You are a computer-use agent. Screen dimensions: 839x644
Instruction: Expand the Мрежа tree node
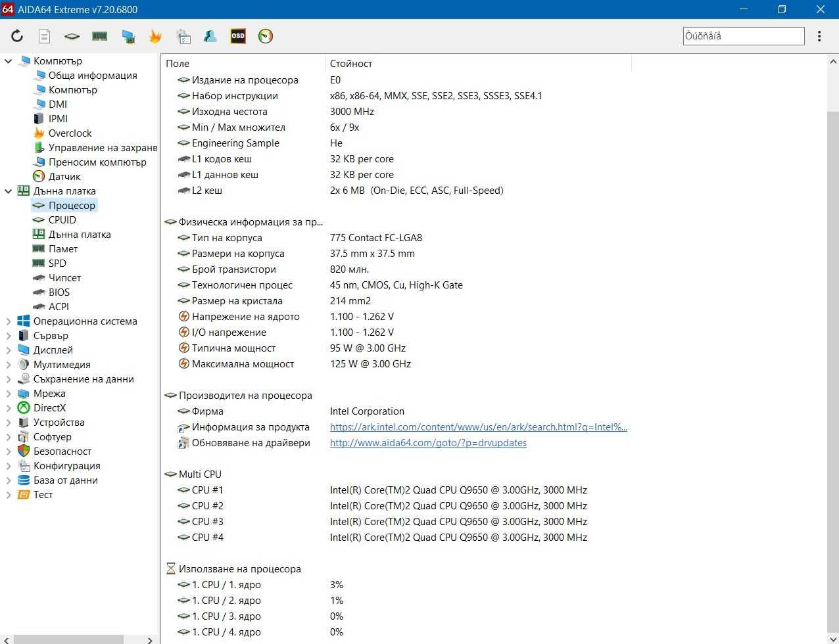click(x=9, y=394)
